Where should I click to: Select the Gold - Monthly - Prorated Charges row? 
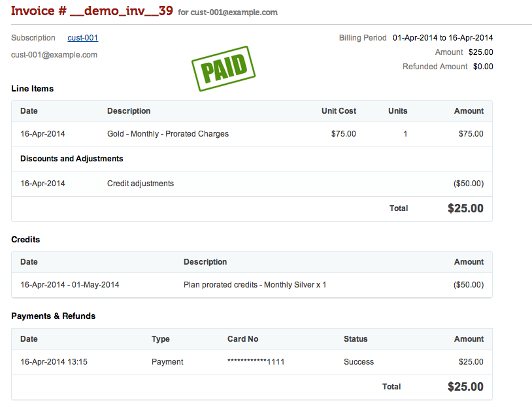pyautogui.click(x=167, y=133)
